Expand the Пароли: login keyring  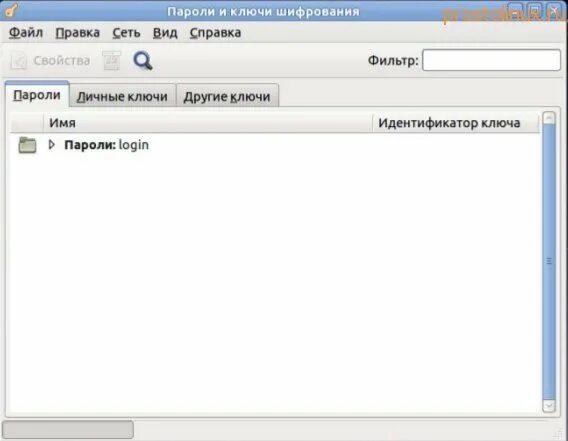coord(51,145)
